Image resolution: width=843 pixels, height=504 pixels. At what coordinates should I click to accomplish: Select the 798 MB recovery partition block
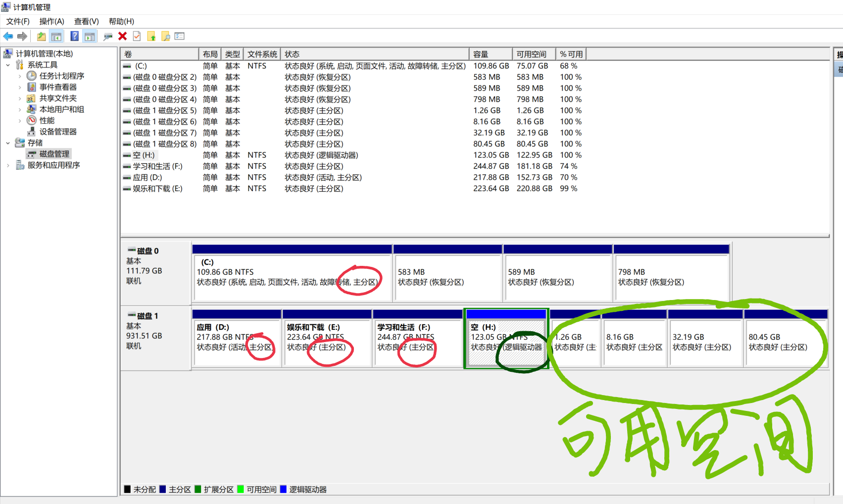[671, 272]
